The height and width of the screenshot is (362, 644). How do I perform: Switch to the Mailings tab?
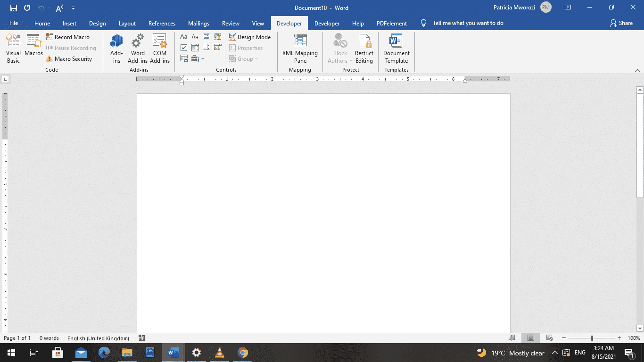tap(198, 23)
